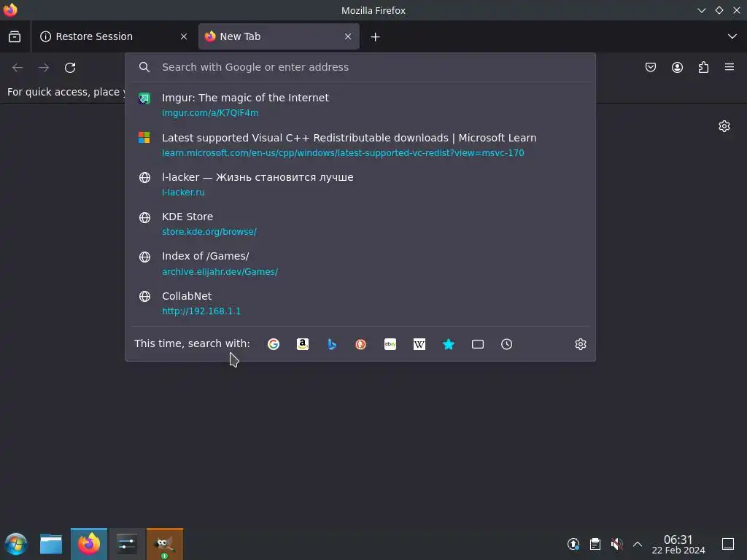The height and width of the screenshot is (560, 747).
Task: Open the Extensions puzzle icon
Action: click(703, 67)
